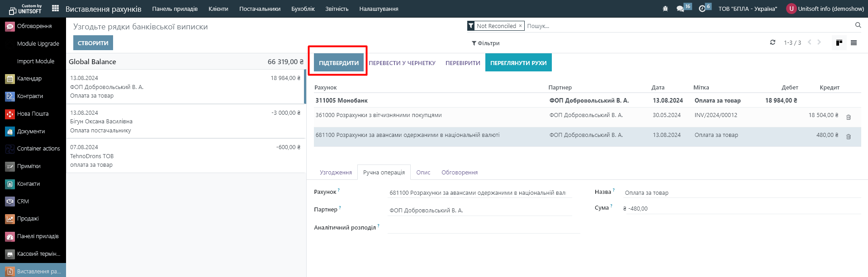
Task: Click the Сума amount input field
Action: tap(742, 209)
